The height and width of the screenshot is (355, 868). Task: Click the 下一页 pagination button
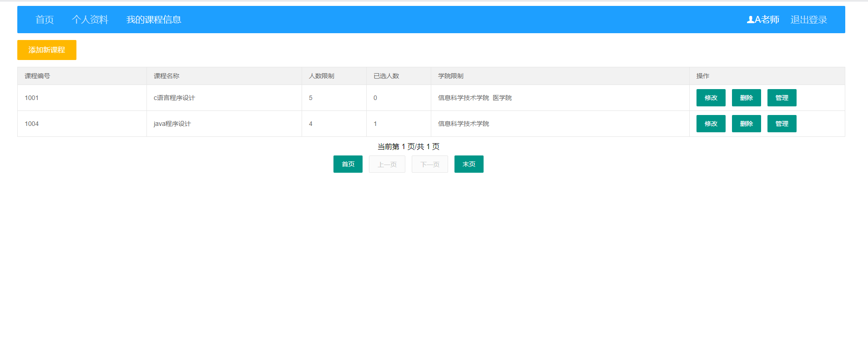tap(430, 164)
